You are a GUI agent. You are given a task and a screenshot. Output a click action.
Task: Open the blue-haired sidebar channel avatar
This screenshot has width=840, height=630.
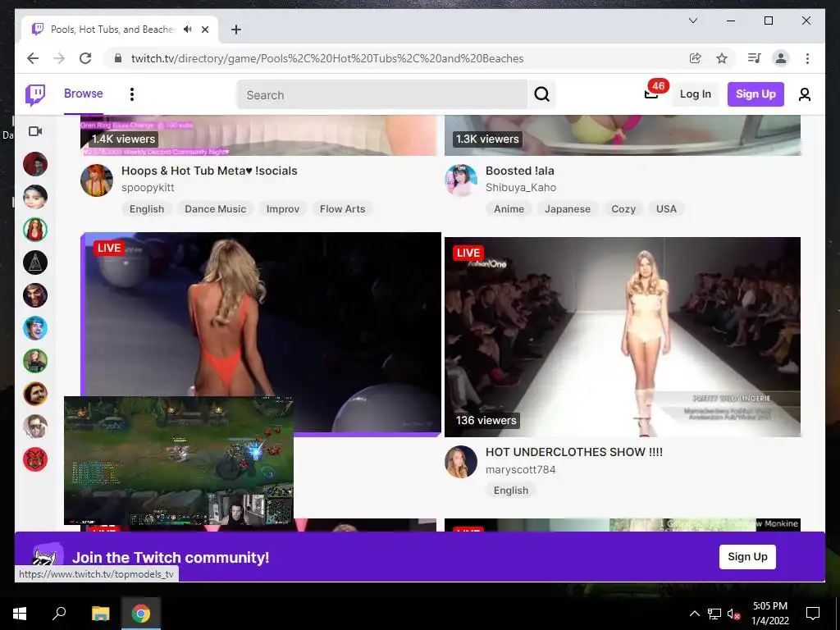tap(35, 328)
